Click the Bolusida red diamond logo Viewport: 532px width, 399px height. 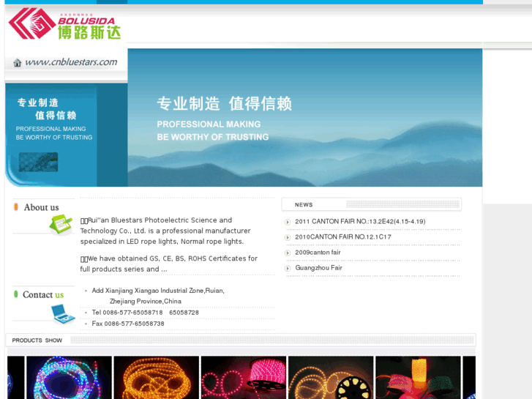coord(32,23)
